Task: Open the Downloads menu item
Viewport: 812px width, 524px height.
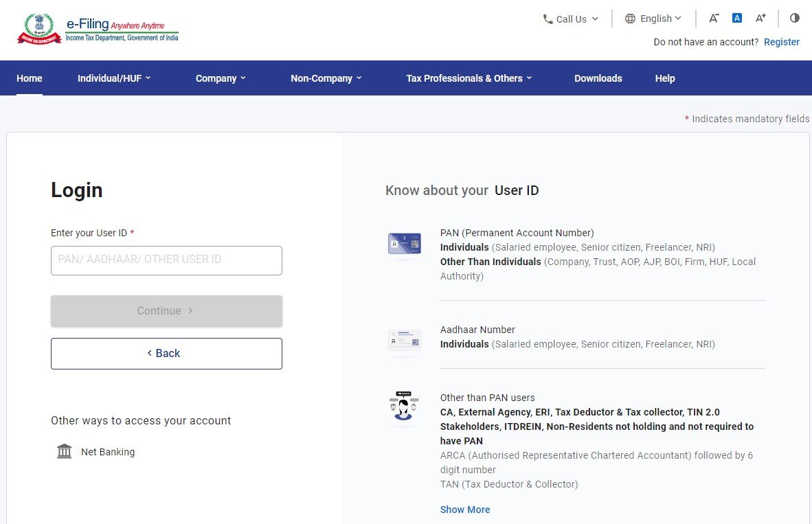Action: coord(598,78)
